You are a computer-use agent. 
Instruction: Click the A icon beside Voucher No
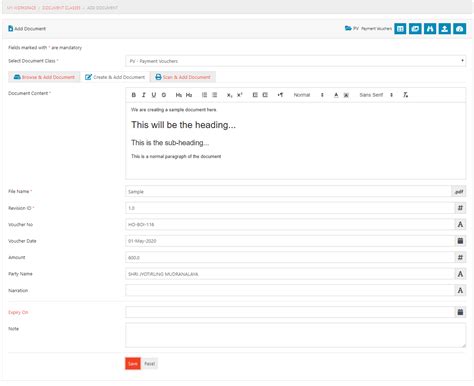click(460, 224)
